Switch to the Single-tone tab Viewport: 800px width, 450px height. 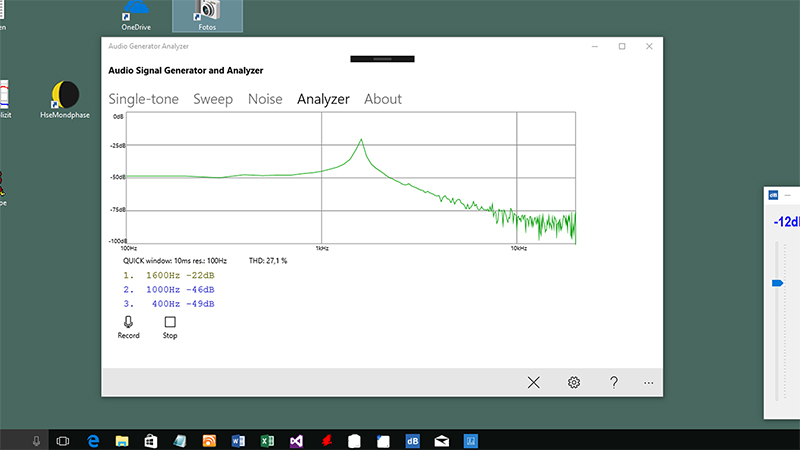click(x=146, y=99)
